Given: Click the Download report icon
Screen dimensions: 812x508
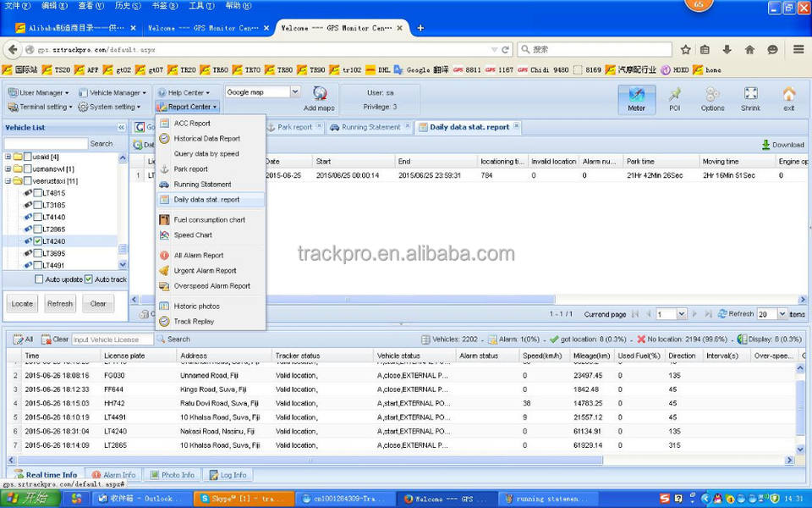Looking at the screenshot, I should [782, 145].
